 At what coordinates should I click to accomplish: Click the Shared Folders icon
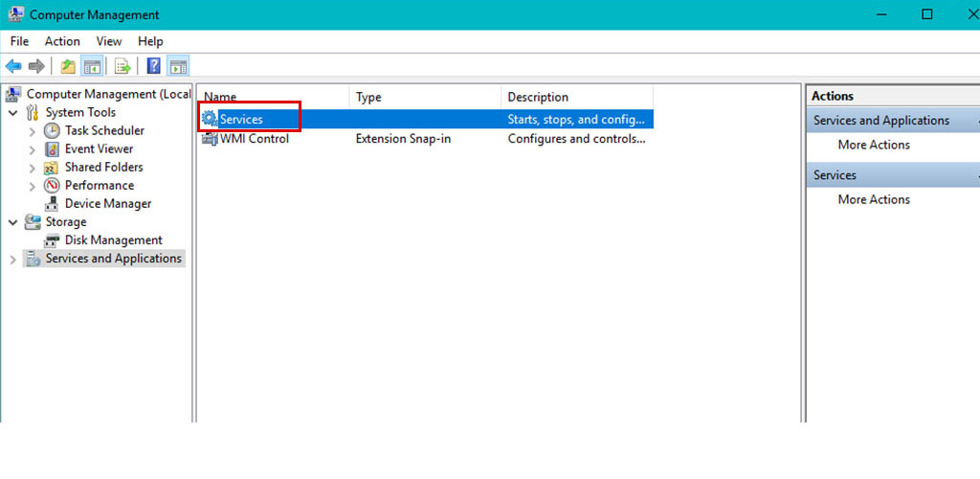[52, 168]
